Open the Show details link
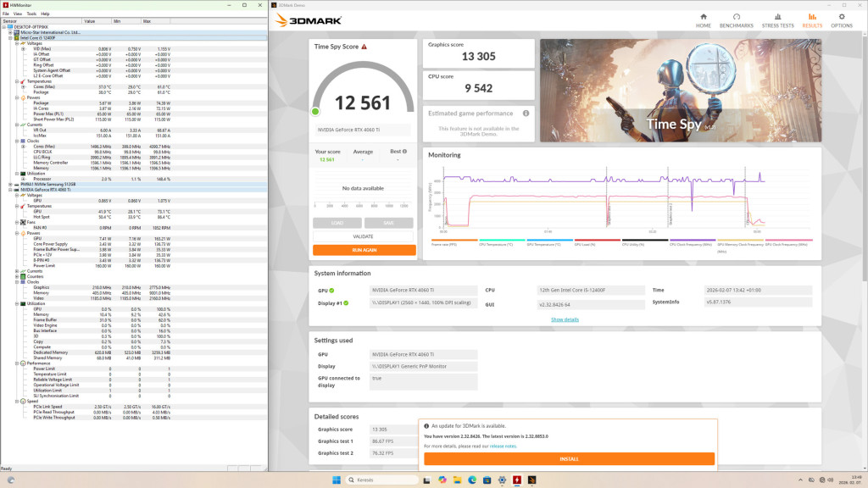This screenshot has height=488, width=868. click(565, 319)
